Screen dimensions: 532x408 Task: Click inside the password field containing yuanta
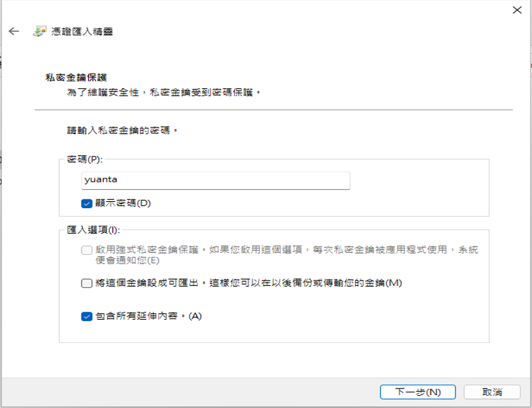point(216,180)
